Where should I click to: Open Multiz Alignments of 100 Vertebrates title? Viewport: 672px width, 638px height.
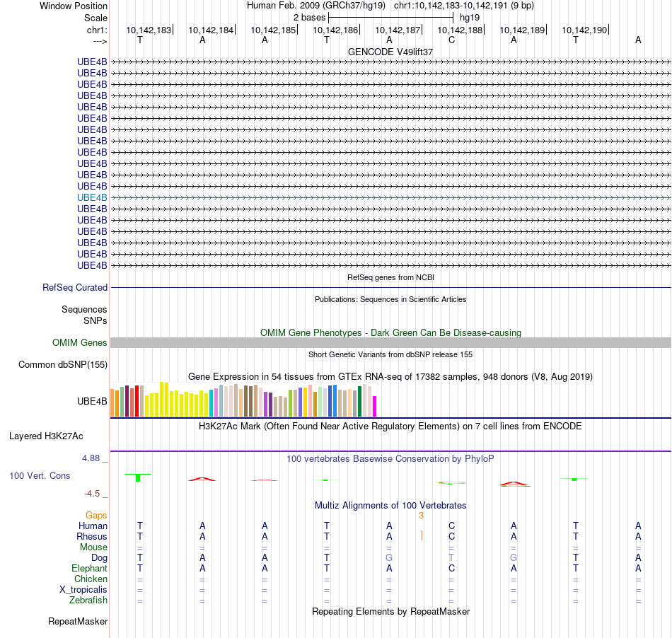coord(390,506)
